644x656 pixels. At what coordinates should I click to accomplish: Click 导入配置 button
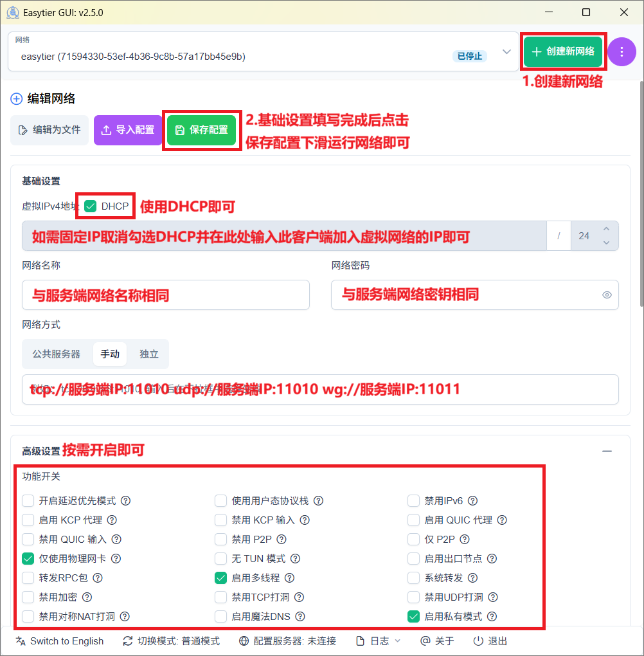128,130
